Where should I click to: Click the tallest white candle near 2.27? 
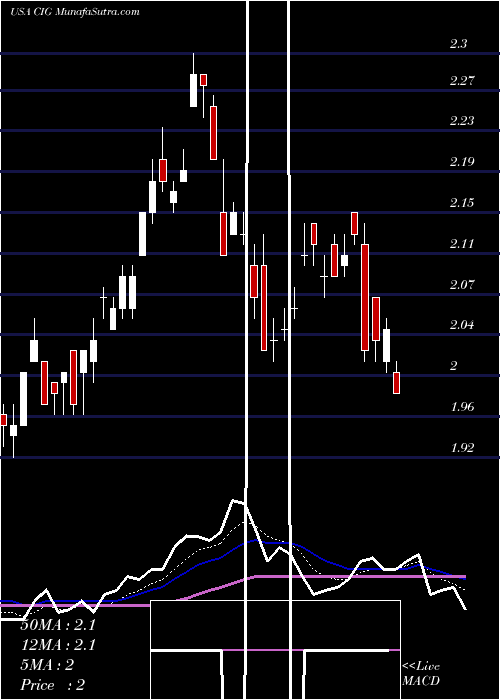coord(193,90)
